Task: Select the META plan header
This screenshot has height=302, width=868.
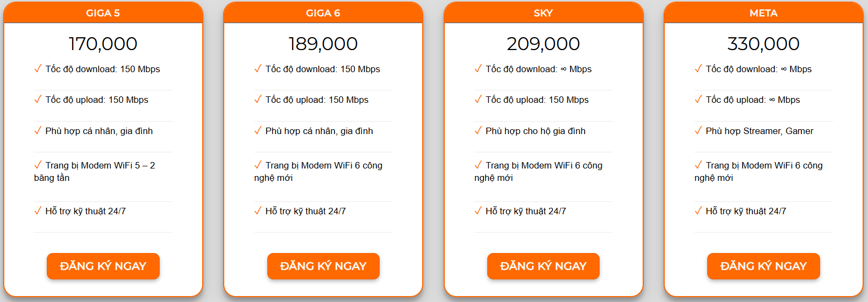Action: pyautogui.click(x=763, y=13)
